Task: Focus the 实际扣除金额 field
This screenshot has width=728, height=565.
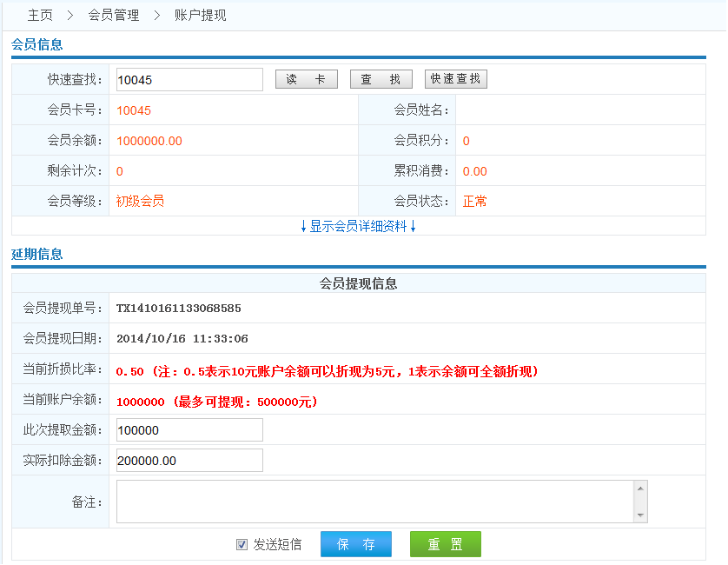Action: click(x=189, y=461)
